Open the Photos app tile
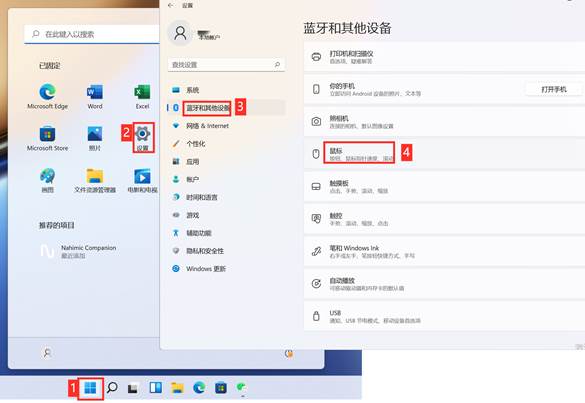Image resolution: width=585 pixels, height=403 pixels. click(95, 138)
